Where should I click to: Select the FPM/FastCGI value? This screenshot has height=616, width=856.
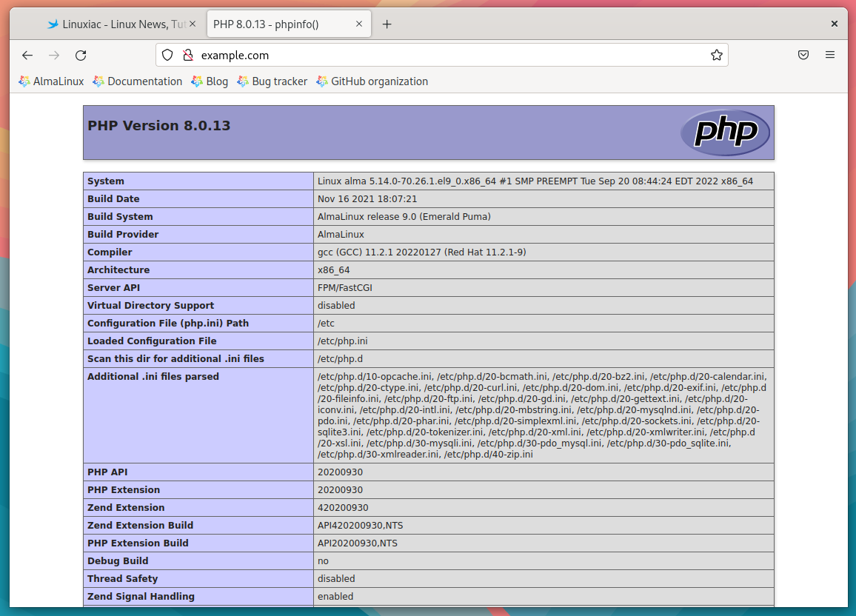click(x=345, y=287)
